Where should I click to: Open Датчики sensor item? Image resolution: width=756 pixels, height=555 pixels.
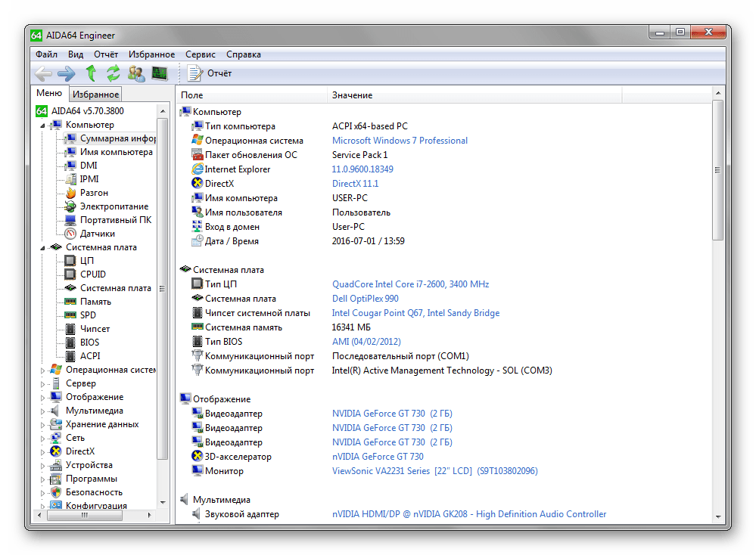97,234
